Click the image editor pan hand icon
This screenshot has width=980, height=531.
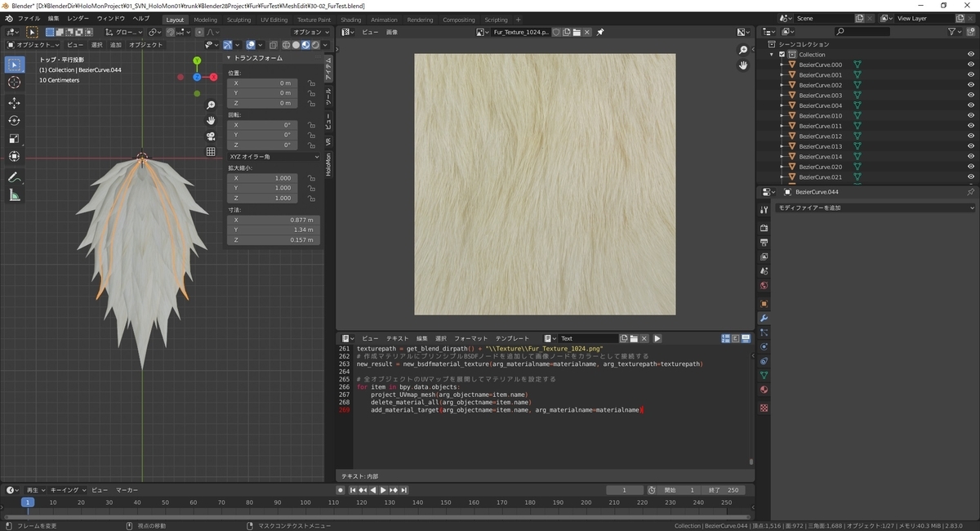point(743,65)
